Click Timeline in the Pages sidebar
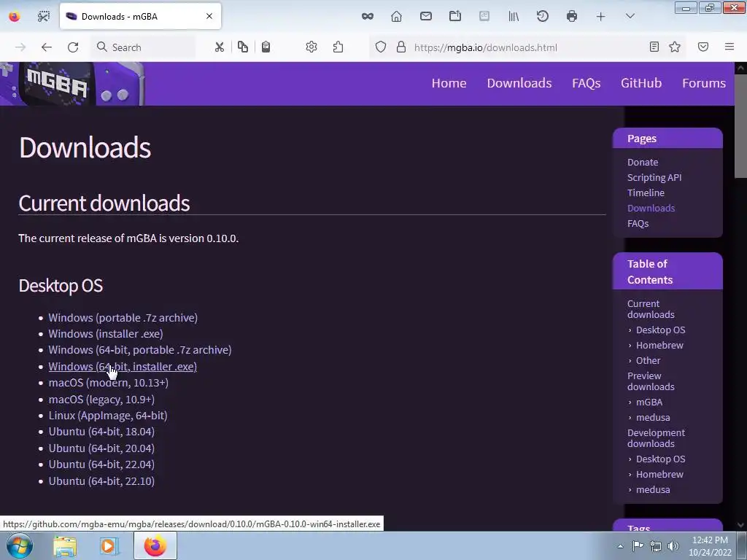Image resolution: width=747 pixels, height=560 pixels. (646, 192)
